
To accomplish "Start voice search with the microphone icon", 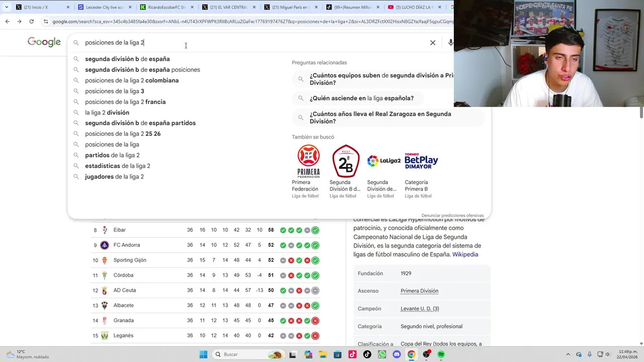I will pyautogui.click(x=450, y=43).
